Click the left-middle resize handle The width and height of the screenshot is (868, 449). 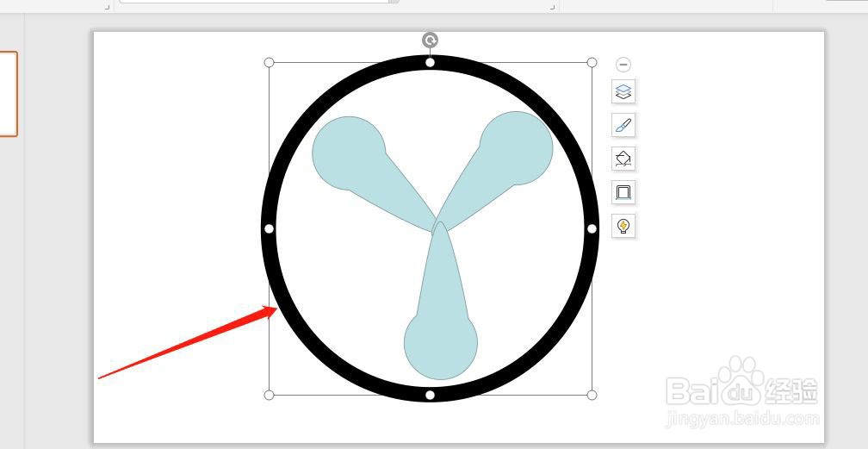(269, 229)
